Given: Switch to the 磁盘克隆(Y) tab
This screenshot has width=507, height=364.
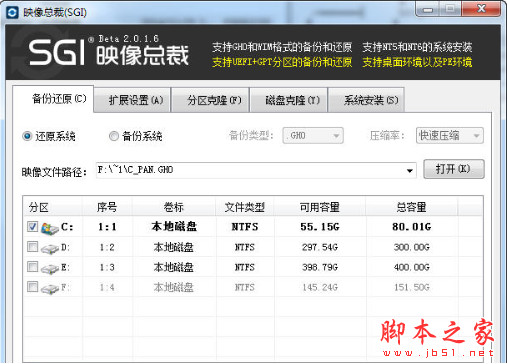Looking at the screenshot, I should coord(289,100).
